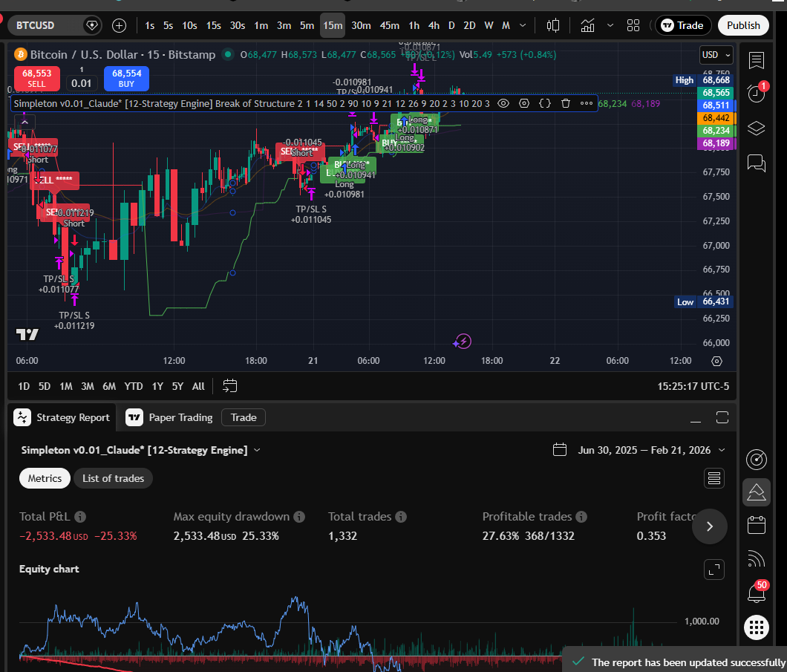
Task: Click the Publish button
Action: [743, 25]
